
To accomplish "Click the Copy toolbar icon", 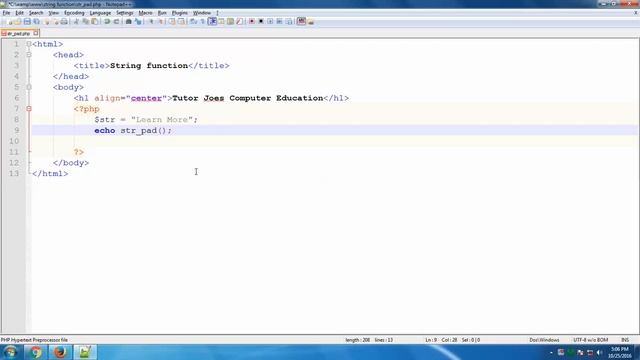I will point(85,21).
